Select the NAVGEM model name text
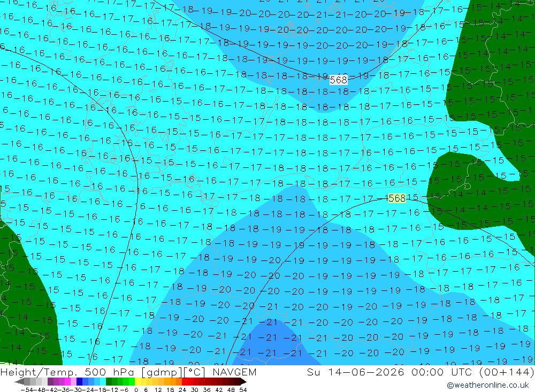Image resolution: width=535 pixels, height=392 pixels. click(234, 372)
